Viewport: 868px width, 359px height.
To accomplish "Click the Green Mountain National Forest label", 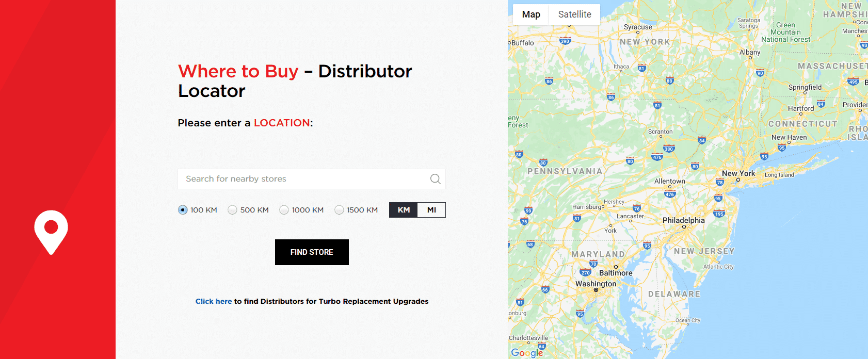I will coord(785,32).
